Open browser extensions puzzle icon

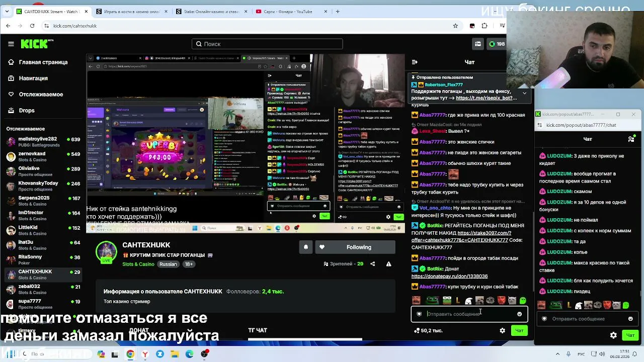[485, 26]
